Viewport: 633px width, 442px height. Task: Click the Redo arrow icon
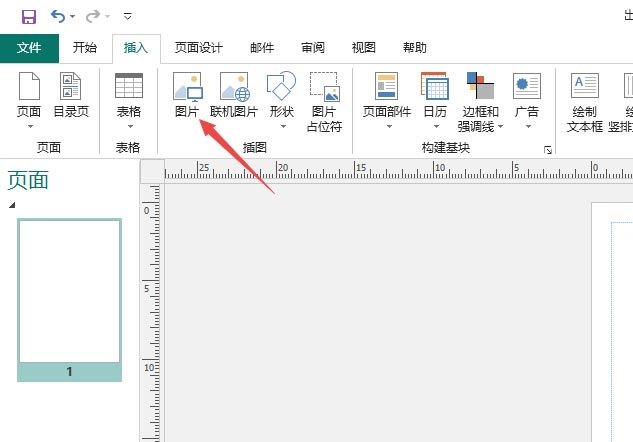coord(93,16)
